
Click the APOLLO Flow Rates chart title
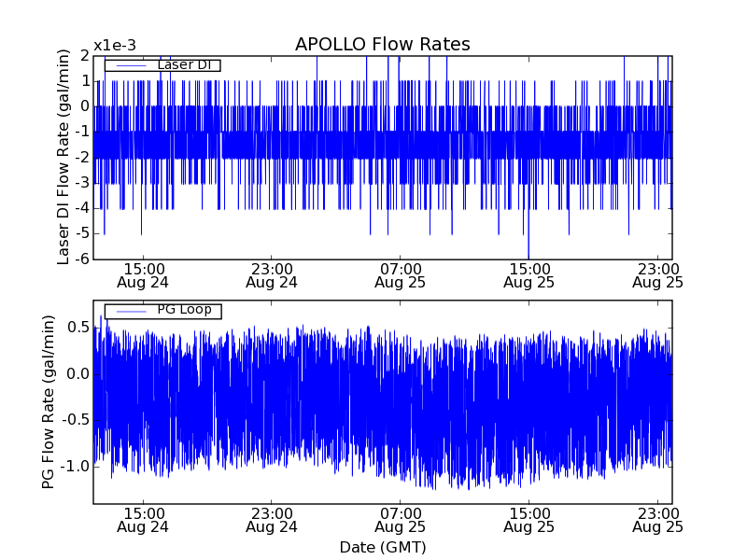point(382,45)
